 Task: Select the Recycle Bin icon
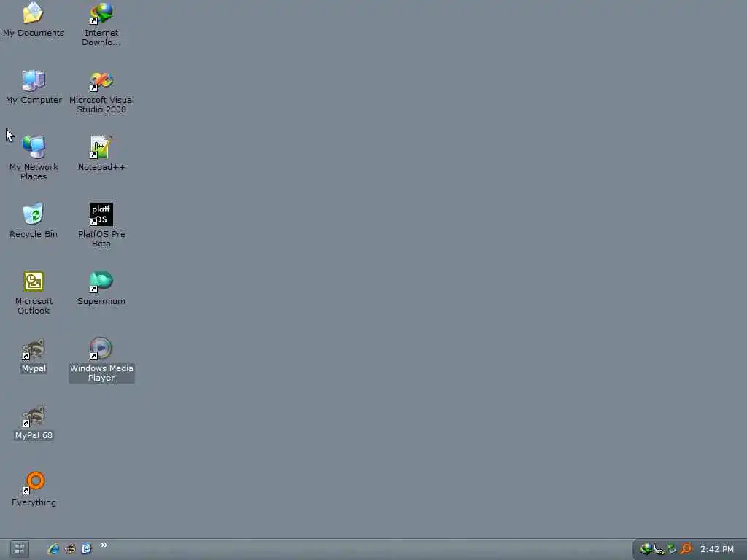click(34, 220)
